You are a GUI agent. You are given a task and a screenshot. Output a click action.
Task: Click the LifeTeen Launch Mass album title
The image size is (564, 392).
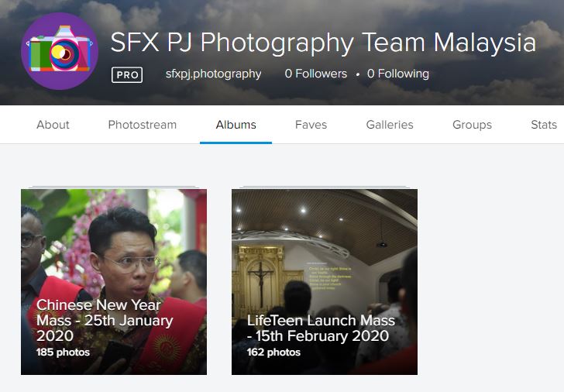321,328
